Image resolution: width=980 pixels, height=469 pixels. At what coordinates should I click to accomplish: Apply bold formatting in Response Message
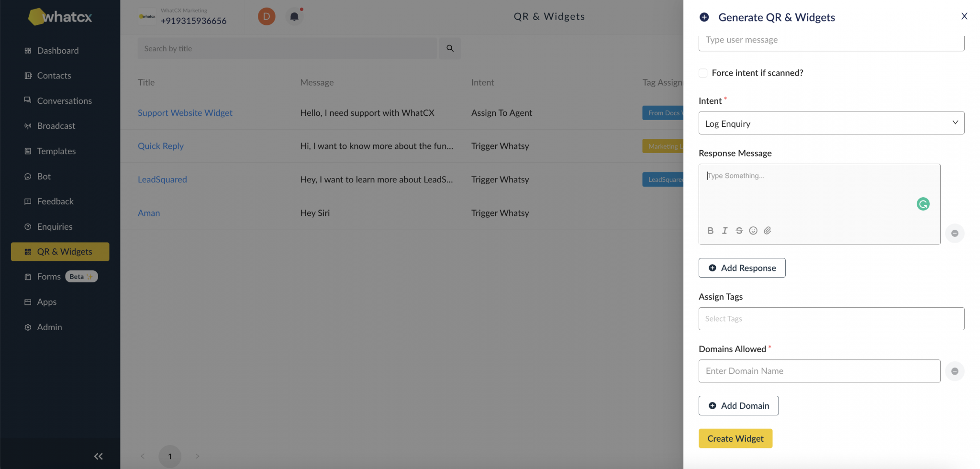coord(711,230)
